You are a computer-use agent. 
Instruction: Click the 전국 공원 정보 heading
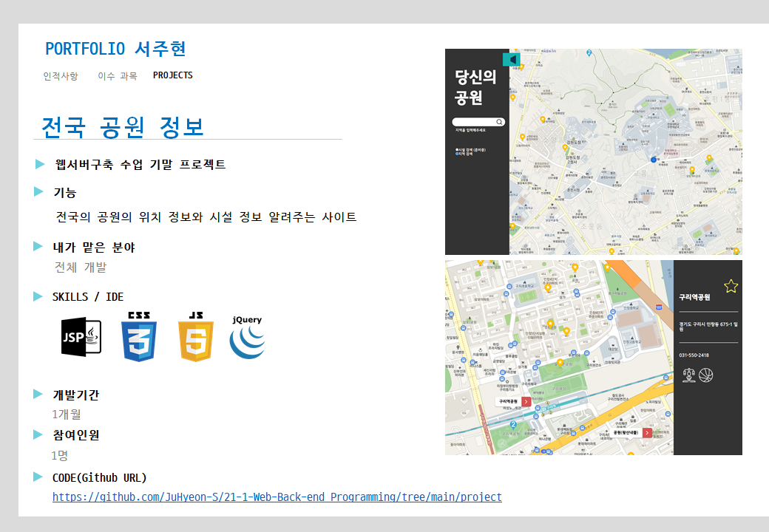tap(123, 127)
